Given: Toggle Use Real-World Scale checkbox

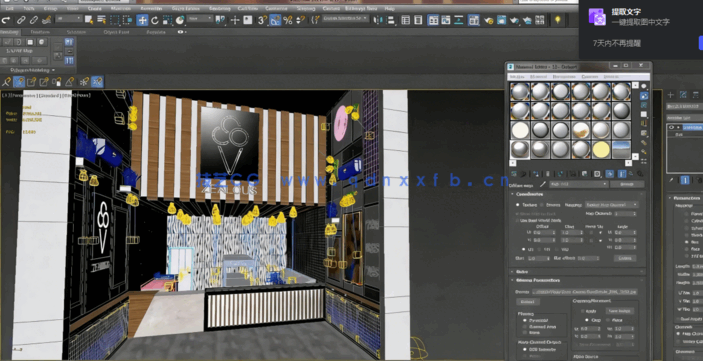Looking at the screenshot, I should (518, 221).
